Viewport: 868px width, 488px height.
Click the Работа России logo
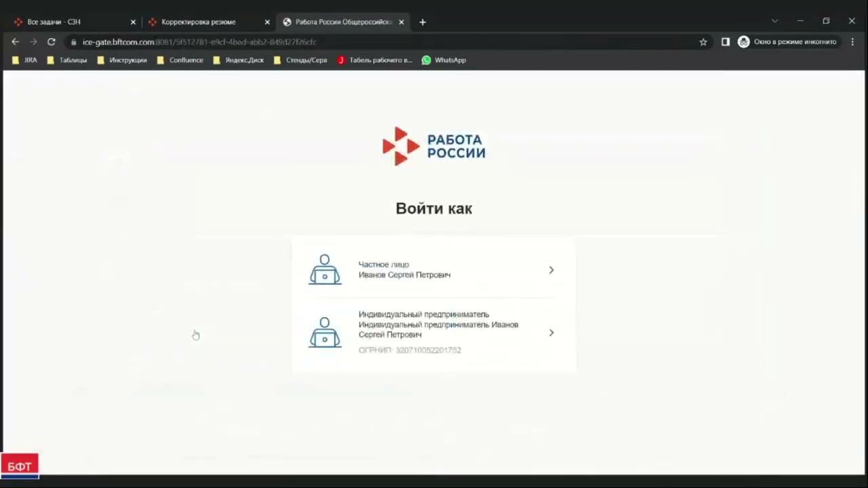[434, 146]
